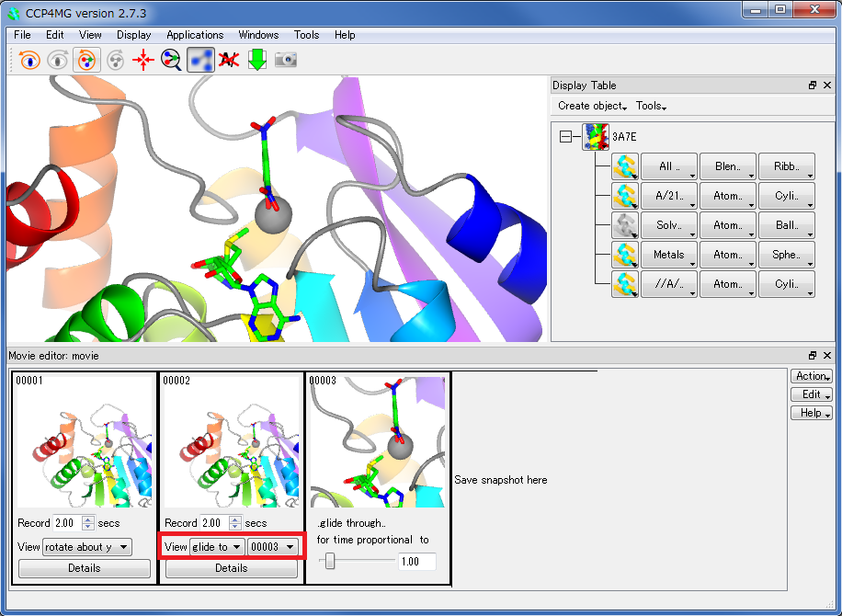Click the crossed-out A labels icon
Screen dimensions: 842x616
[229, 60]
